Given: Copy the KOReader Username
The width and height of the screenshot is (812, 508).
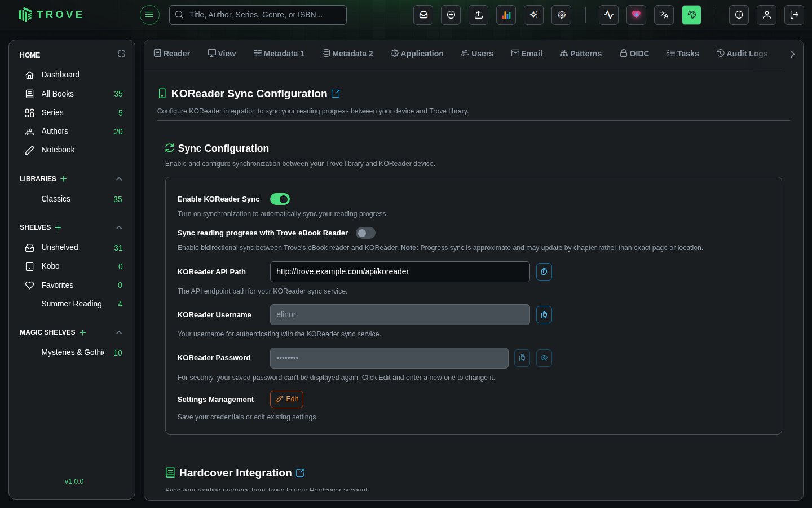Looking at the screenshot, I should 544,314.
